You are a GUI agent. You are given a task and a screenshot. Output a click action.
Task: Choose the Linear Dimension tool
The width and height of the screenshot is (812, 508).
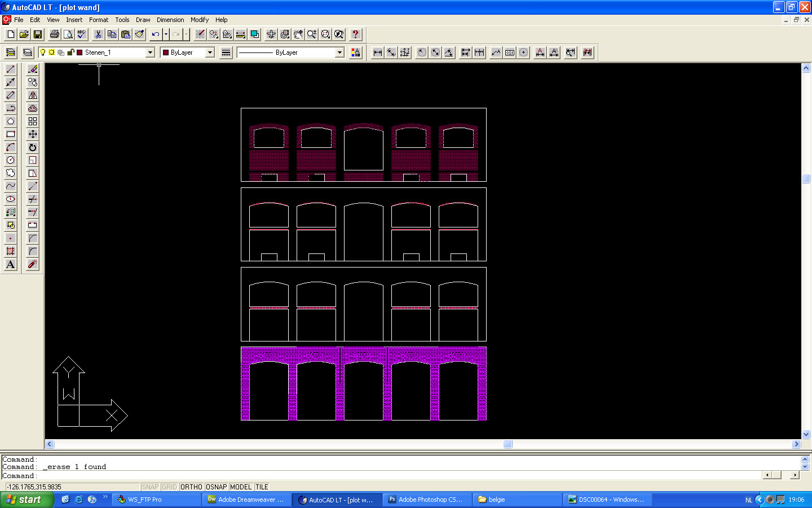pyautogui.click(x=377, y=52)
